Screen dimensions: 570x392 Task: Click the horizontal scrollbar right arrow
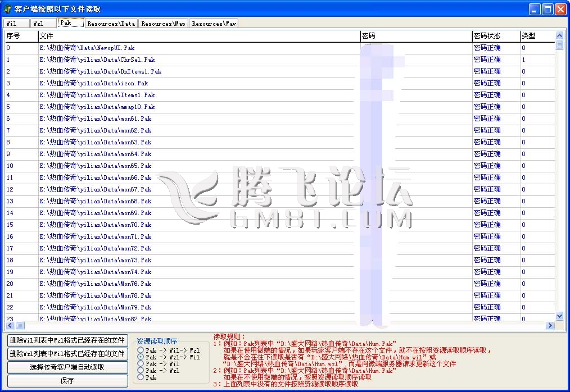click(x=550, y=326)
